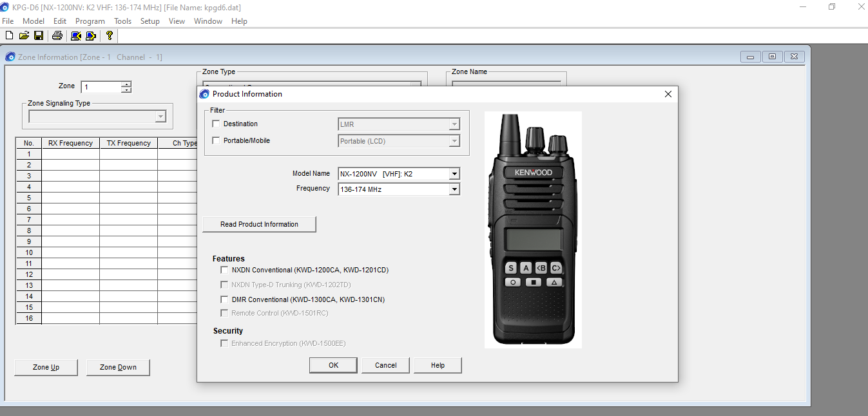The width and height of the screenshot is (868, 416).
Task: Print using the printer toolbar icon
Action: tap(57, 35)
